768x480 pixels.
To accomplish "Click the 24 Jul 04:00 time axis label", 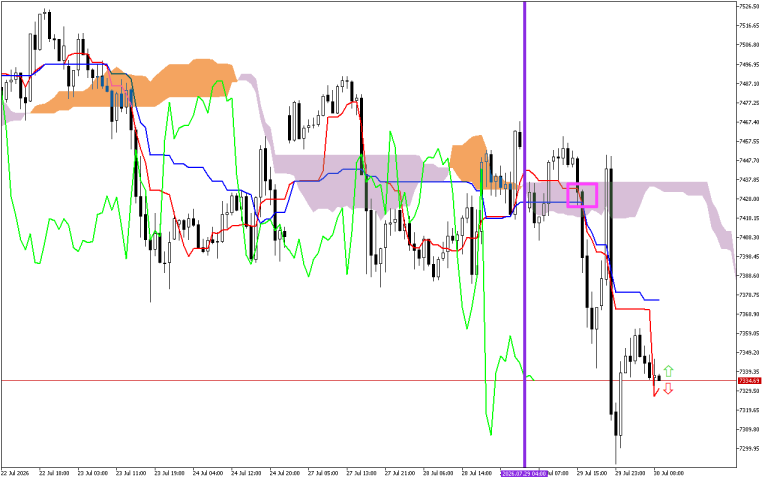I will pos(208,474).
